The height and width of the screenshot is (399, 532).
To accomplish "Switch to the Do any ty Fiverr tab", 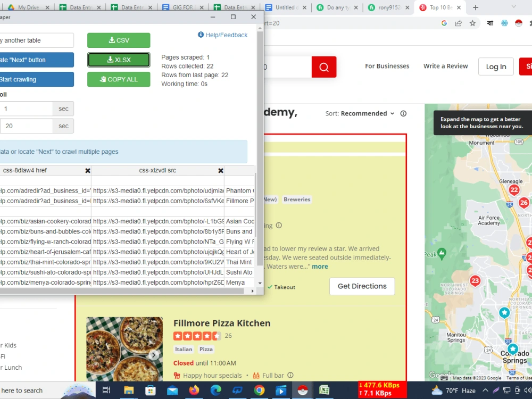I will pyautogui.click(x=337, y=7).
